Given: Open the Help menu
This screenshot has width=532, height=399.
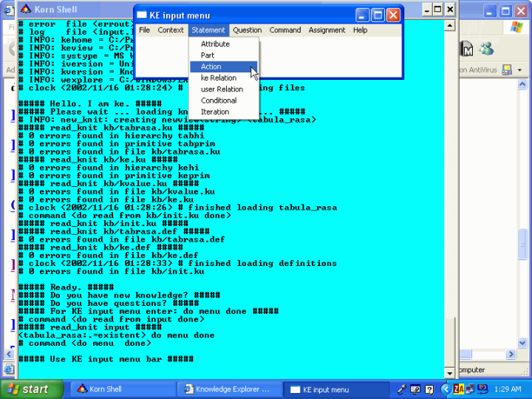Looking at the screenshot, I should (x=360, y=30).
